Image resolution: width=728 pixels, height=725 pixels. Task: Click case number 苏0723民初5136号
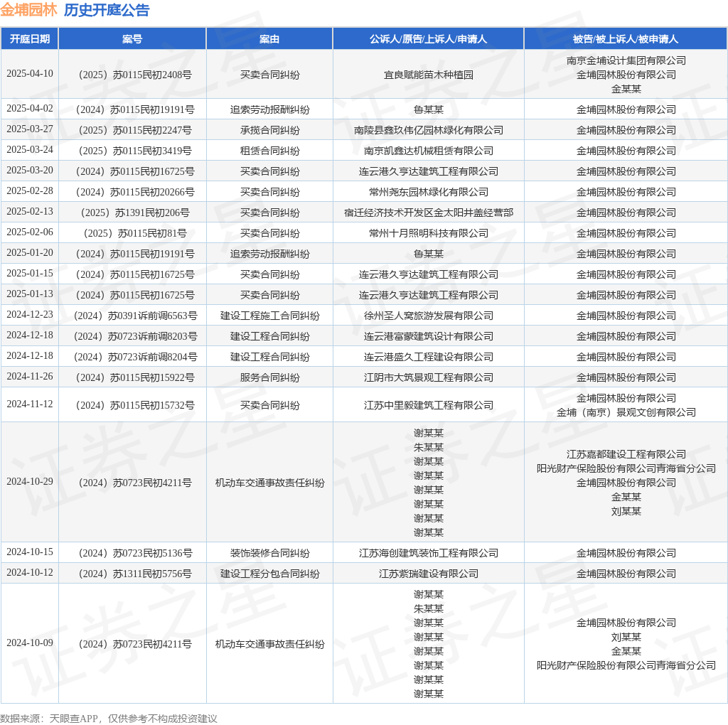pyautogui.click(x=135, y=553)
